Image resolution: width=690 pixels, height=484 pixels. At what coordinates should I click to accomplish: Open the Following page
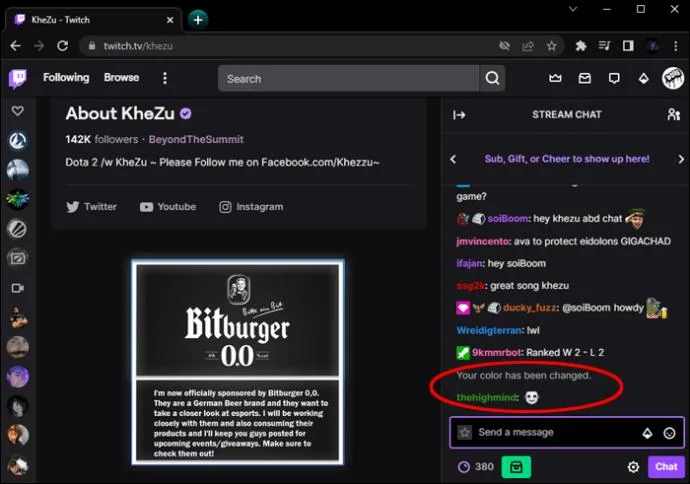(66, 77)
